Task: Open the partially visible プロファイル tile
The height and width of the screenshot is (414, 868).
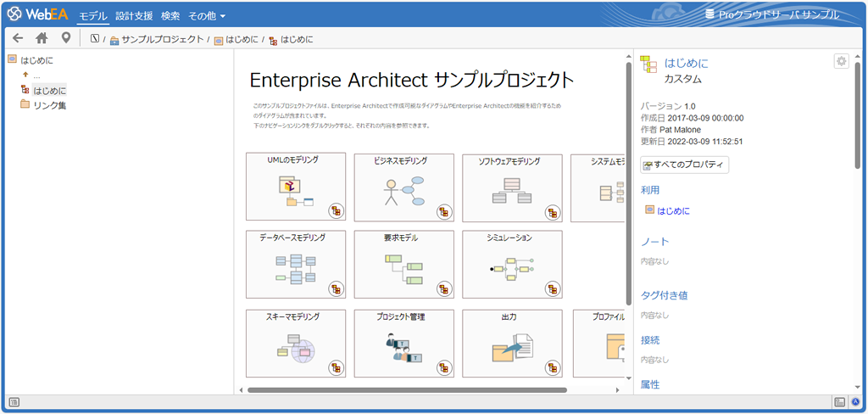Action: click(598, 344)
